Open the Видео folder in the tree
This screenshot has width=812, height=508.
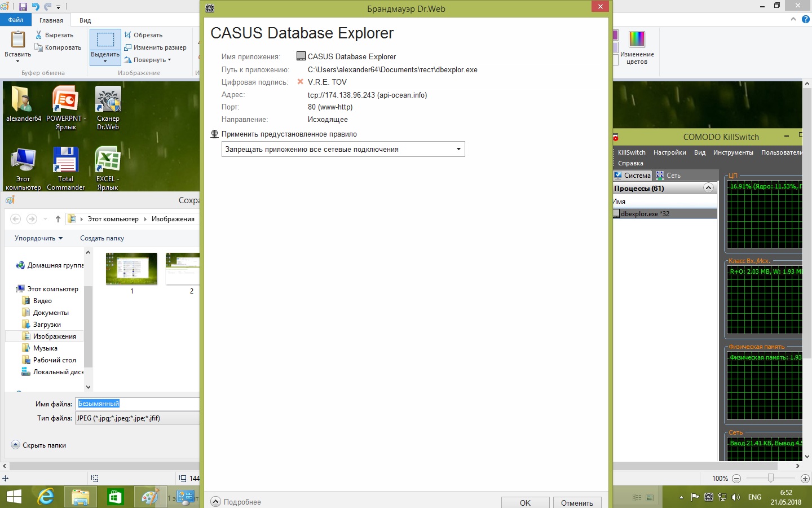[x=37, y=301]
